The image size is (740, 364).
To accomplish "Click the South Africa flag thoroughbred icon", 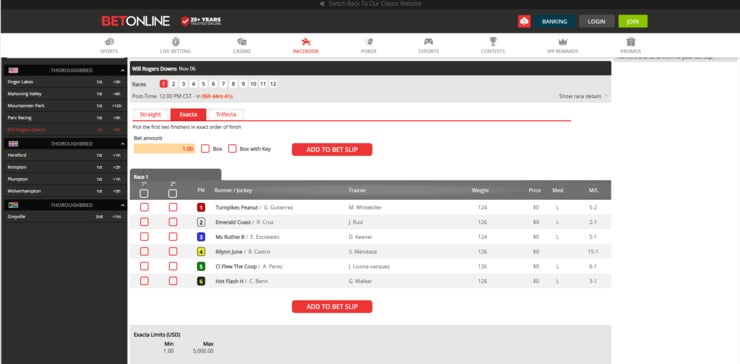I will (13, 205).
